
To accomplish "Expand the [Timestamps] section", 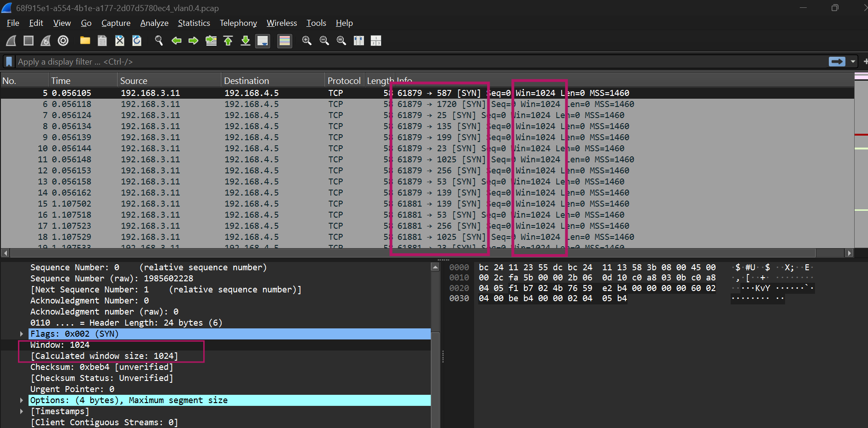I will [x=22, y=411].
